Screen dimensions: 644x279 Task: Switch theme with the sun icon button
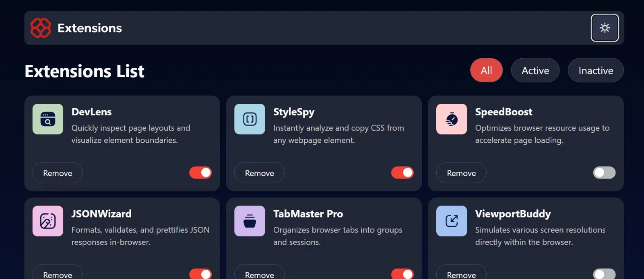click(605, 28)
